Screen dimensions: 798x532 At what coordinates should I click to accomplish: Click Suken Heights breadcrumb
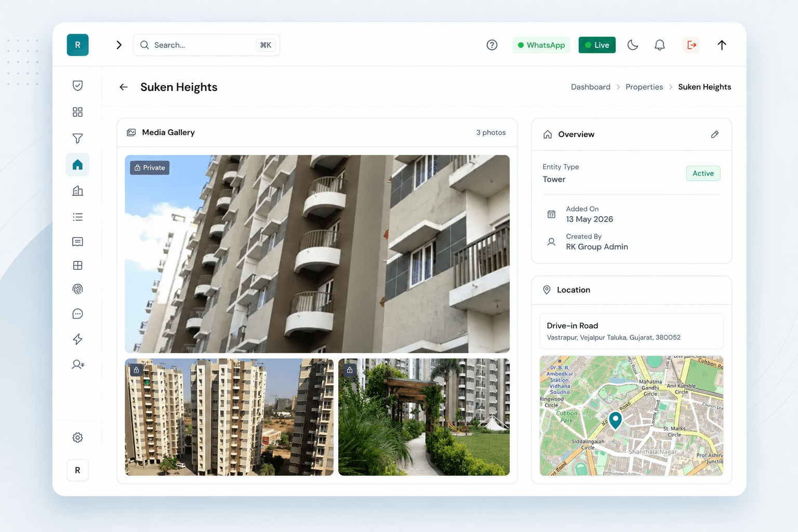(704, 87)
